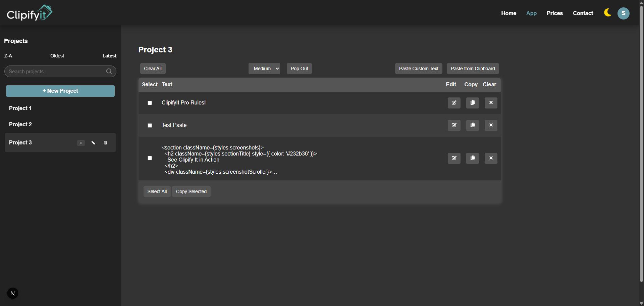Viewport: 644px width, 306px height.
Task: Tick the checkbox for the code snippet
Action: coord(150,158)
